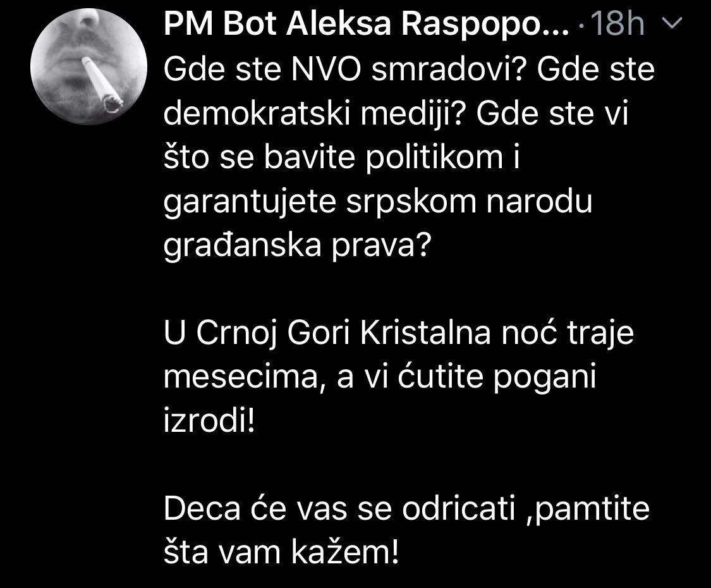Screen dimensions: 711x588
Task: Open PM Bot Aleksa Raspopo profile name
Action: 367,23
